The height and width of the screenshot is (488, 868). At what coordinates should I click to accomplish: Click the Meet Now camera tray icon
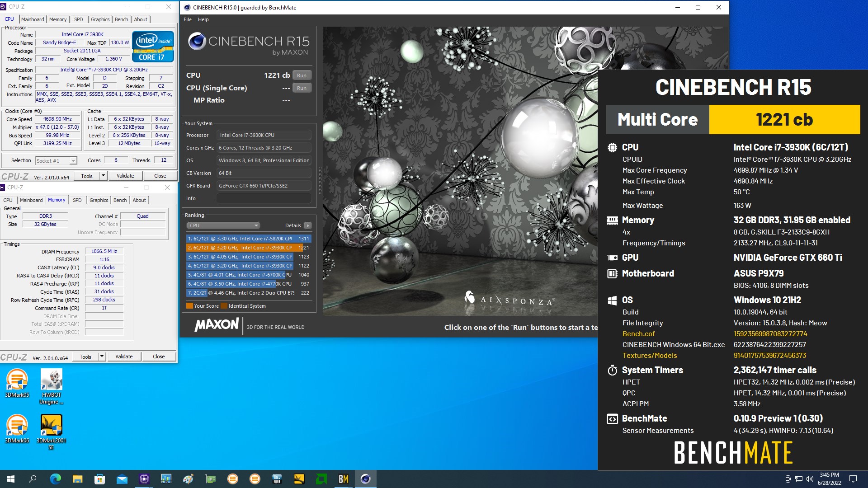788,479
